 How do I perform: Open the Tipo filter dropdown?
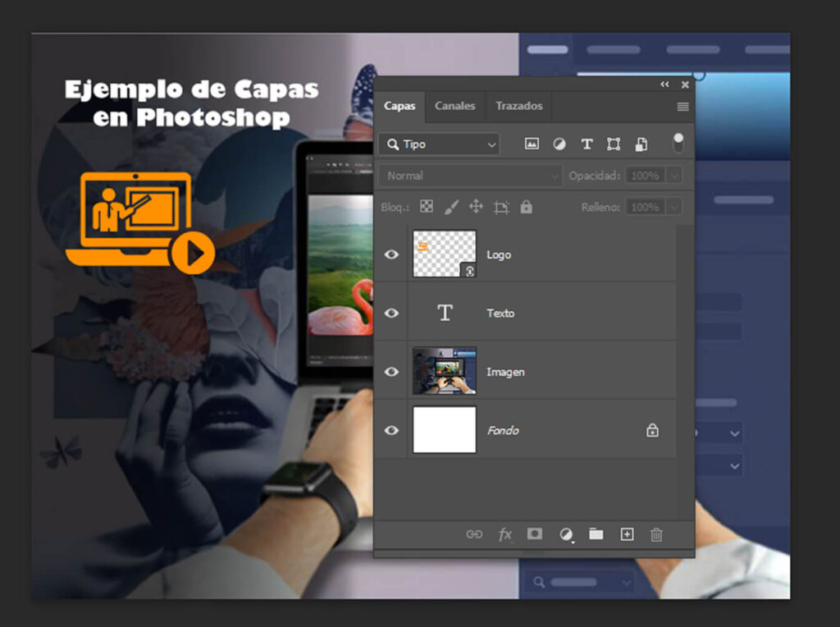tap(439, 144)
